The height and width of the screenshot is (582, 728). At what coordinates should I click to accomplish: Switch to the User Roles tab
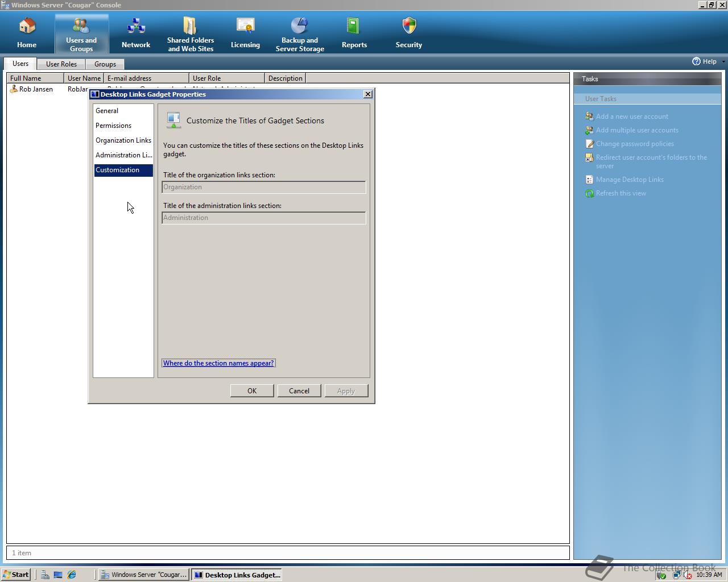coord(61,64)
